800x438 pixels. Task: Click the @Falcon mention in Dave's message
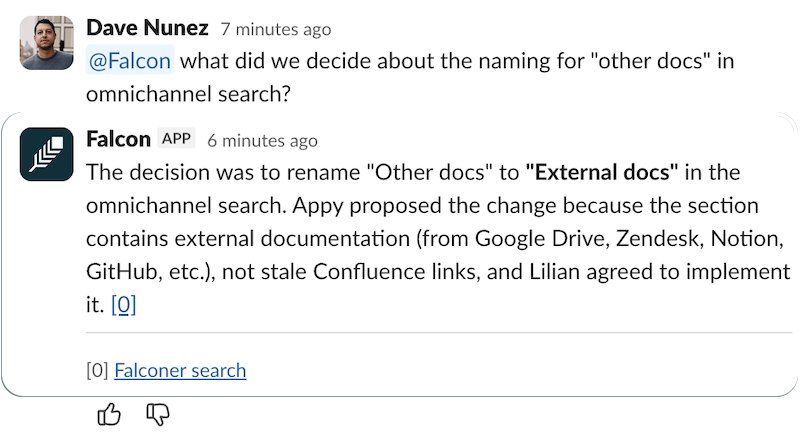130,61
